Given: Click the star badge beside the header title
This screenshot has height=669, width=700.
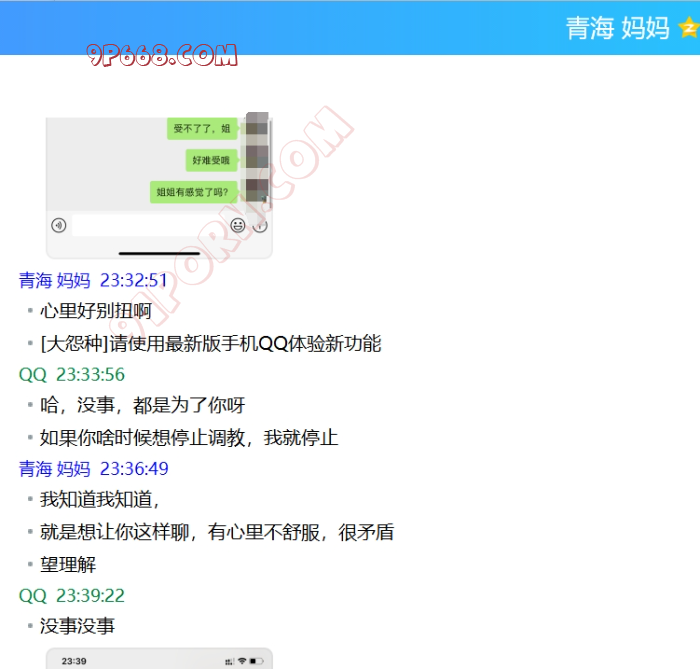Looking at the screenshot, I should 688,28.
